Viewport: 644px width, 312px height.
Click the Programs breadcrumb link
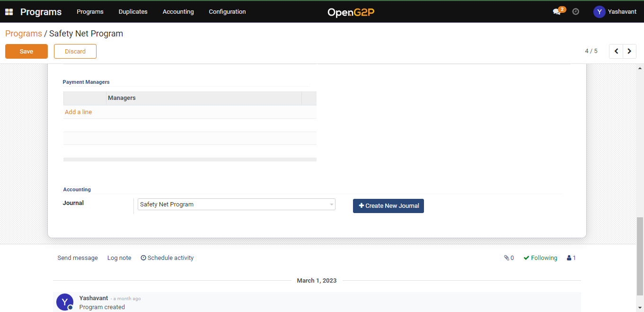pyautogui.click(x=24, y=34)
